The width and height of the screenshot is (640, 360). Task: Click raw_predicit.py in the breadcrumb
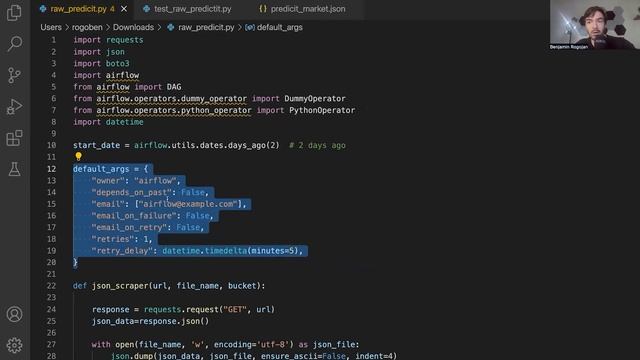206,27
